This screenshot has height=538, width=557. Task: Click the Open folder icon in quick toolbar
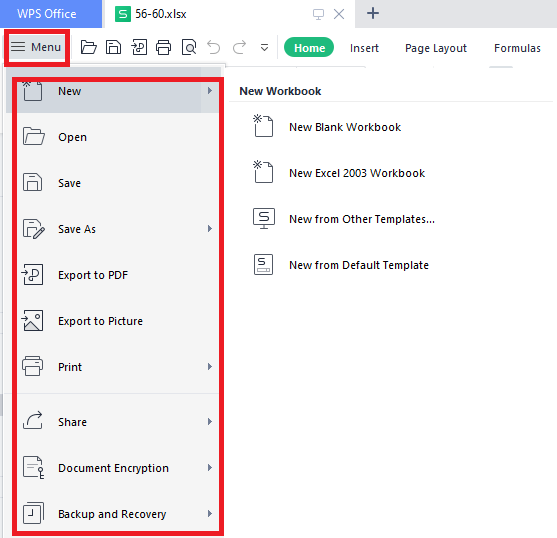pyautogui.click(x=88, y=47)
